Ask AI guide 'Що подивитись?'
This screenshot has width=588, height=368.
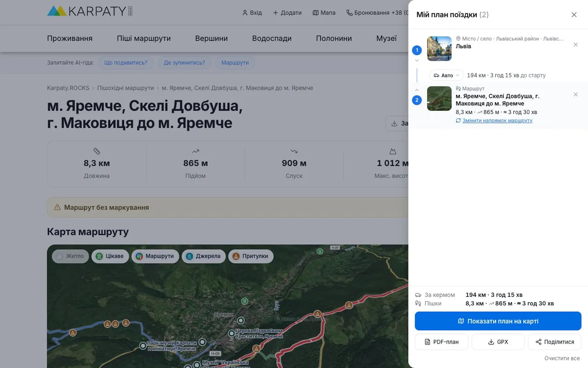(126, 63)
